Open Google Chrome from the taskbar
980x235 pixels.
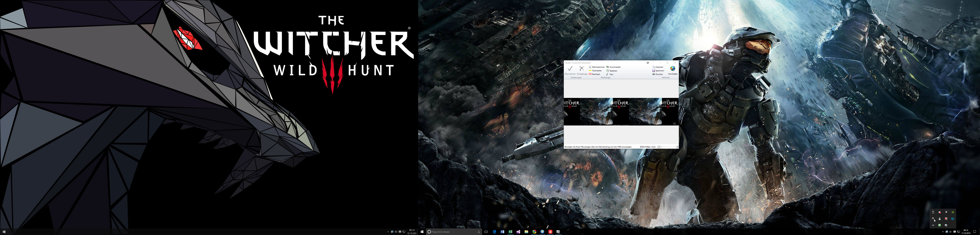click(535, 232)
